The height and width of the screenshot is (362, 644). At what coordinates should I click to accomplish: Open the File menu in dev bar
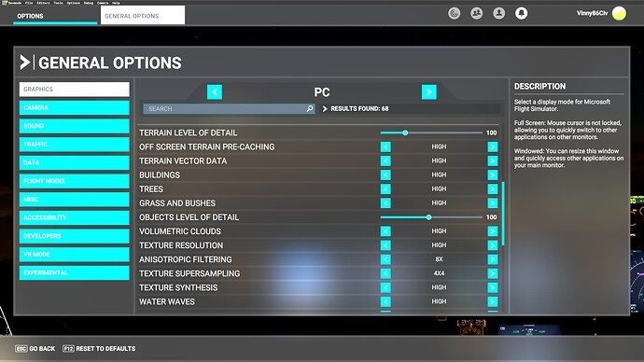click(29, 3)
